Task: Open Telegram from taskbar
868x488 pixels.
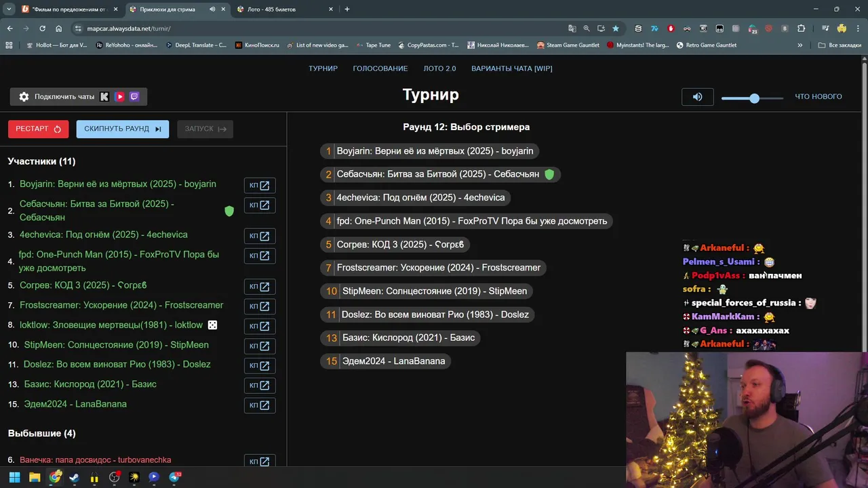Action: tap(174, 477)
